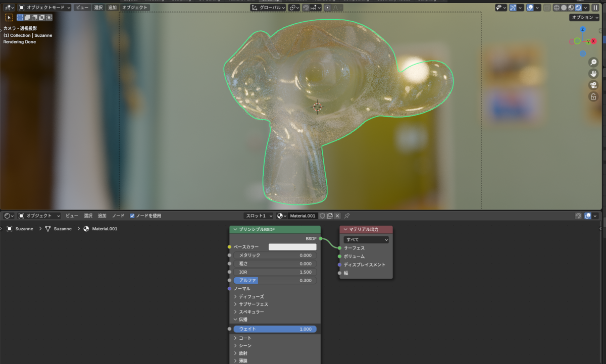
Task: Adjust the アルファ slider
Action: 275,280
